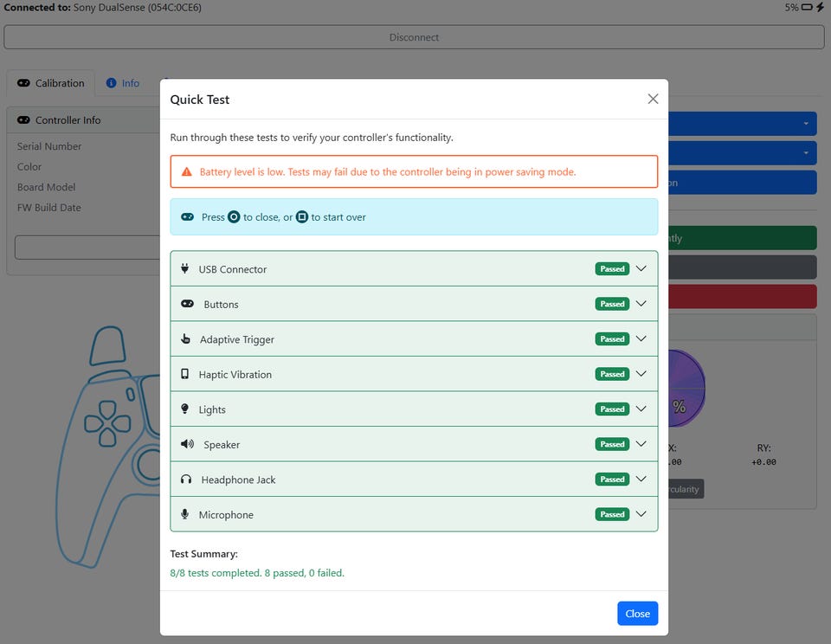Click the Buttons gamepad icon

click(187, 304)
